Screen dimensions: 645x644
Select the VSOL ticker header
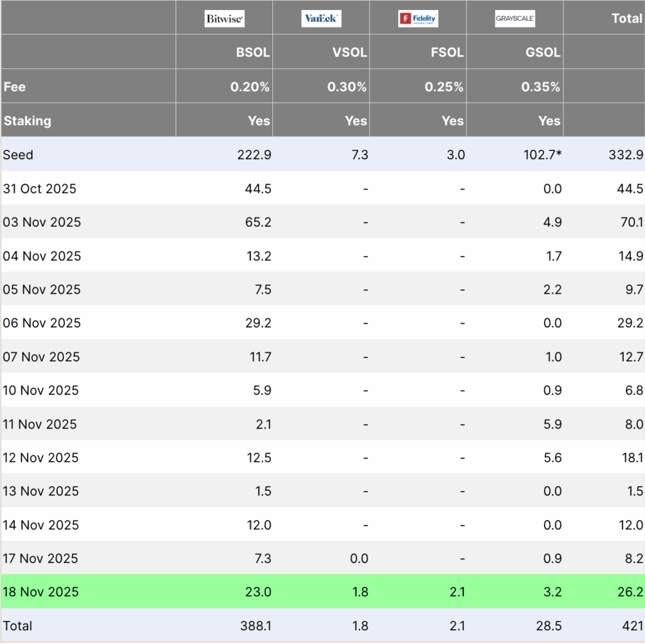pyautogui.click(x=349, y=53)
